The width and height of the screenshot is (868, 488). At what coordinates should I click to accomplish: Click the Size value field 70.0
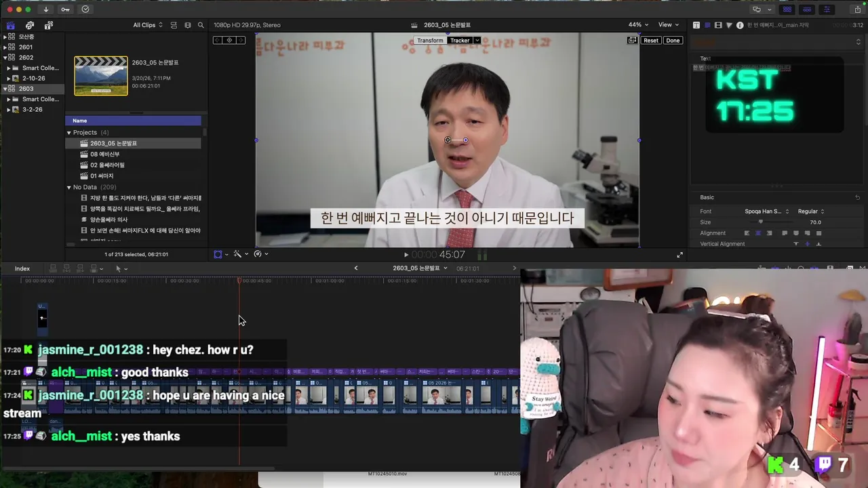coord(815,222)
